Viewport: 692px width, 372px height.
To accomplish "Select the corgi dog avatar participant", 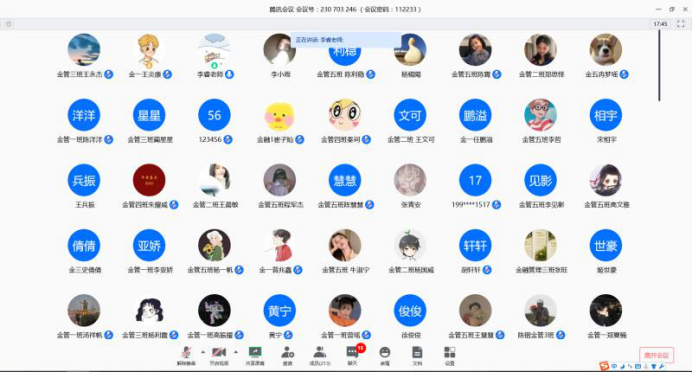I will (606, 50).
